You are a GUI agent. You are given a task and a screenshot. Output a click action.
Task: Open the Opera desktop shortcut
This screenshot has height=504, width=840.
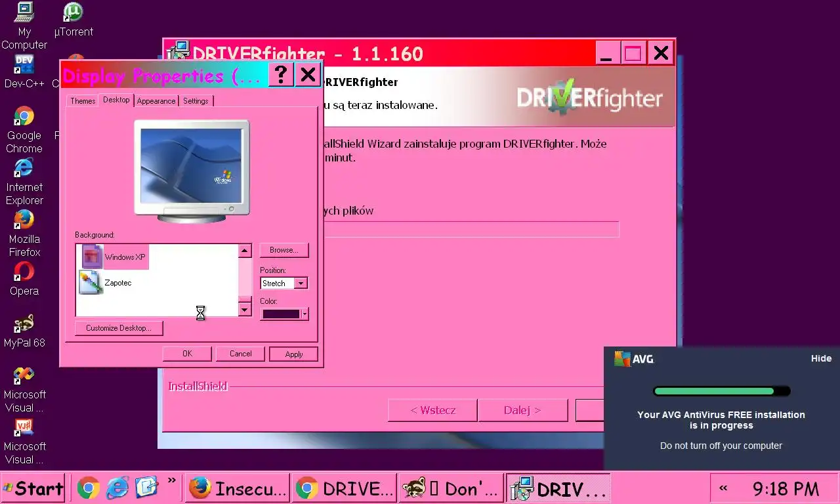point(24,278)
